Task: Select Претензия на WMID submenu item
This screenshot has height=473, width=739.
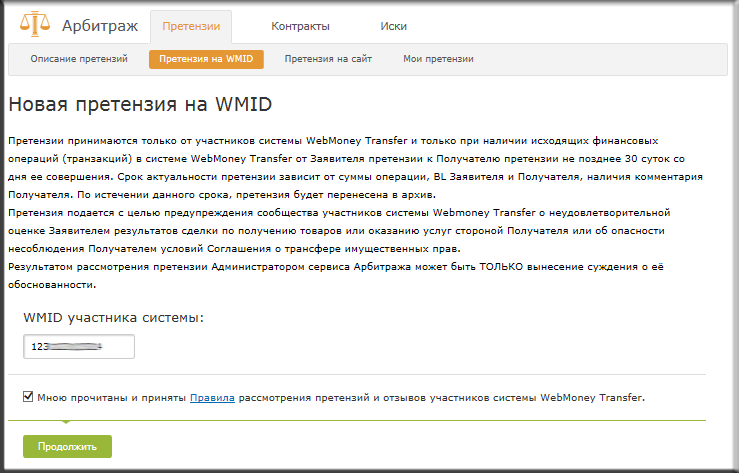Action: click(x=206, y=59)
